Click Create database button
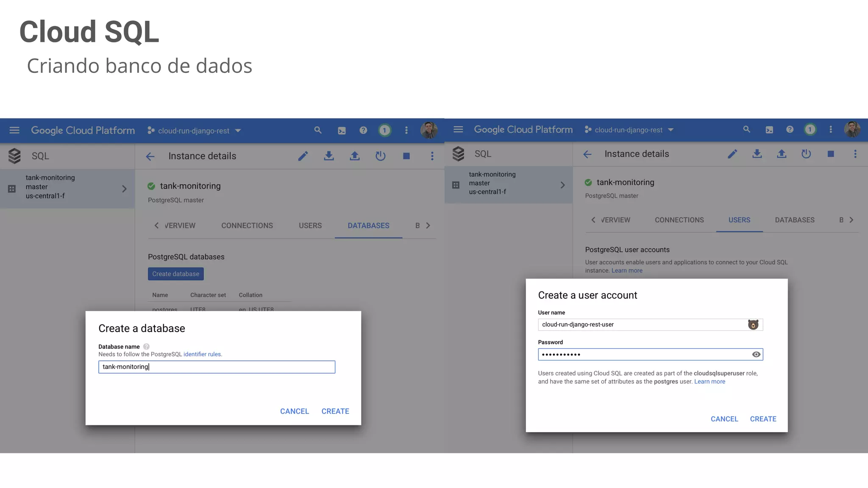 coord(175,274)
